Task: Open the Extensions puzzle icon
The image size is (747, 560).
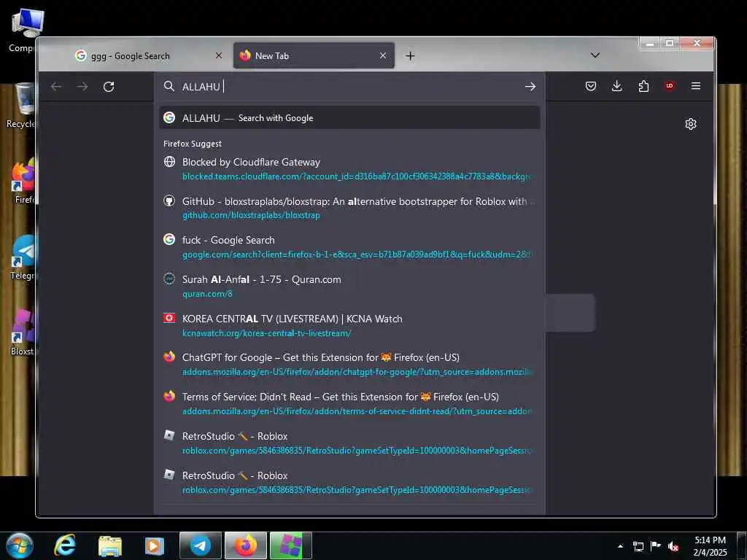Action: [x=643, y=86]
